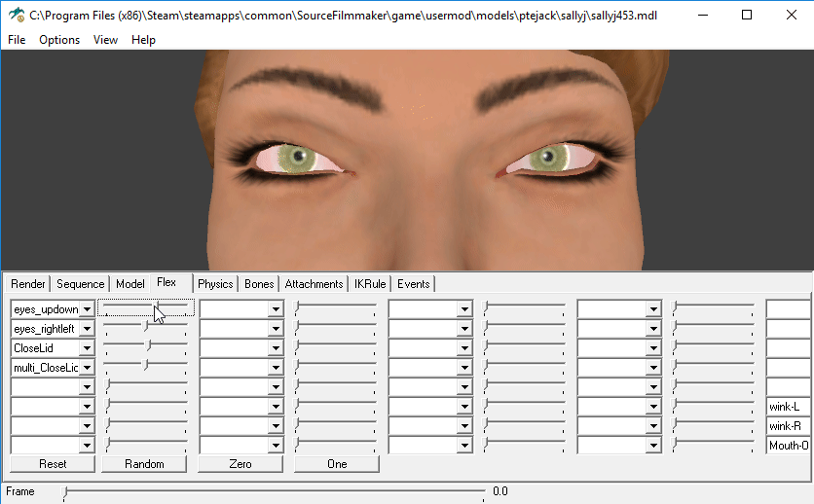Expand the multi_CloseLid dropdown
Viewport: 814px width, 504px height.
tap(88, 368)
